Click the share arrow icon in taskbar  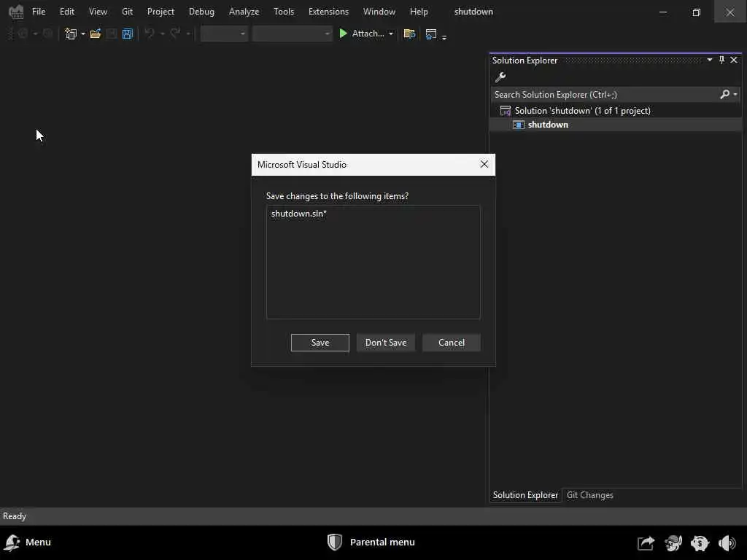[x=646, y=542]
